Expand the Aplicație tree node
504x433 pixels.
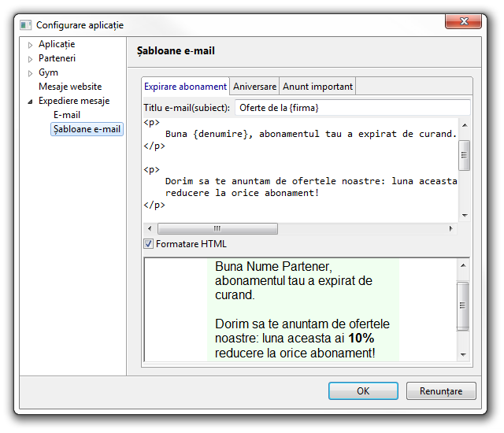click(x=31, y=45)
